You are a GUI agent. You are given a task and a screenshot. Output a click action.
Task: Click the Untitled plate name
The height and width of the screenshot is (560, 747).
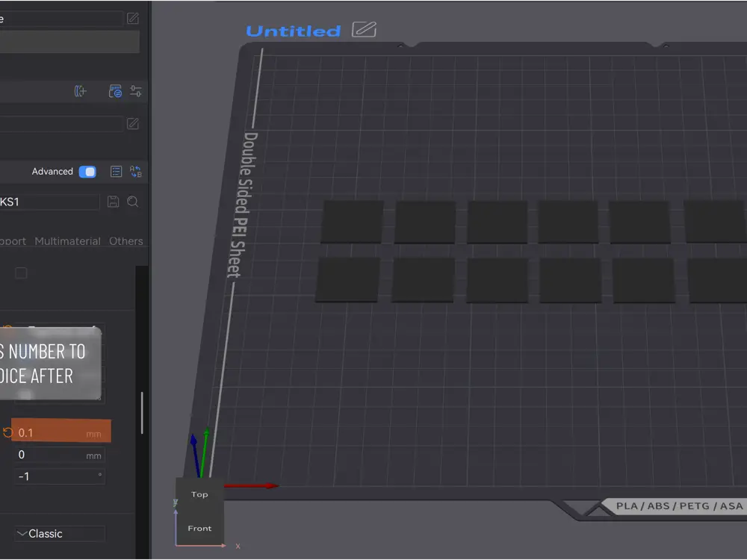click(294, 31)
